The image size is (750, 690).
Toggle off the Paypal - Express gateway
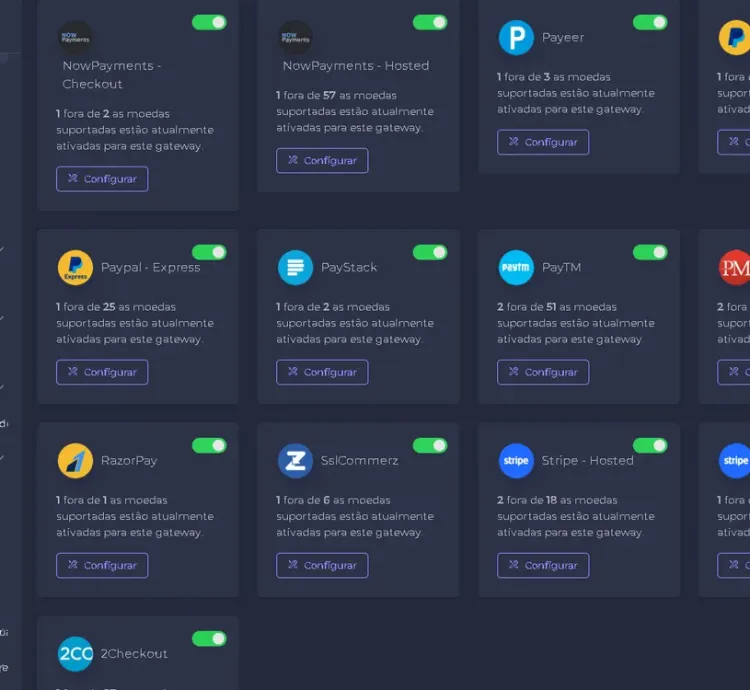pyautogui.click(x=209, y=252)
